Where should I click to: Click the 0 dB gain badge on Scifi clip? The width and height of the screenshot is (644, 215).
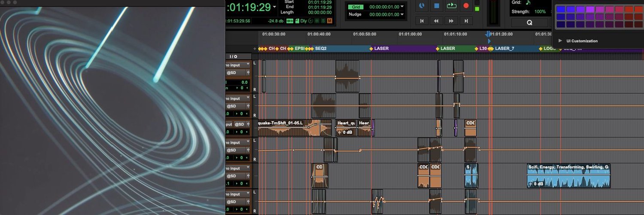click(x=536, y=184)
